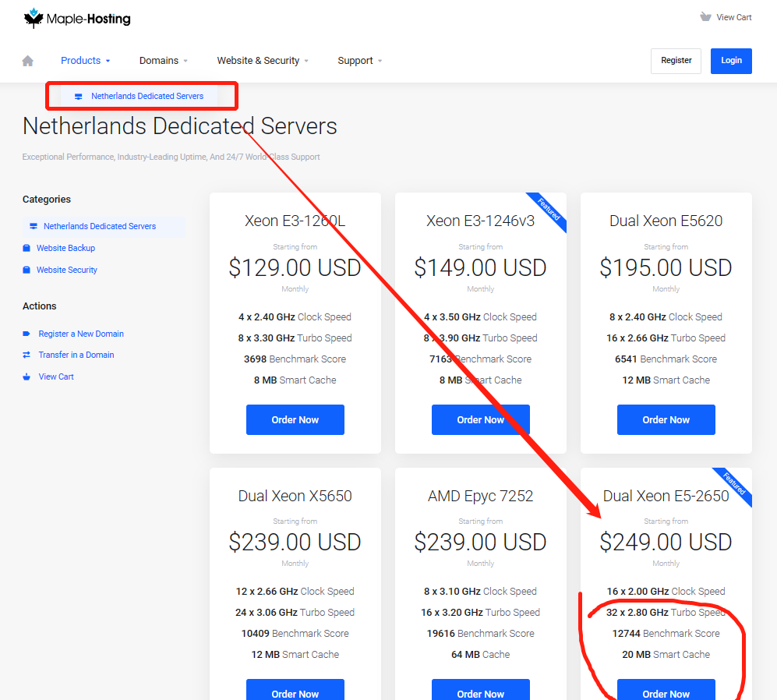Order the Dual Xeon E5620 server

click(x=666, y=420)
